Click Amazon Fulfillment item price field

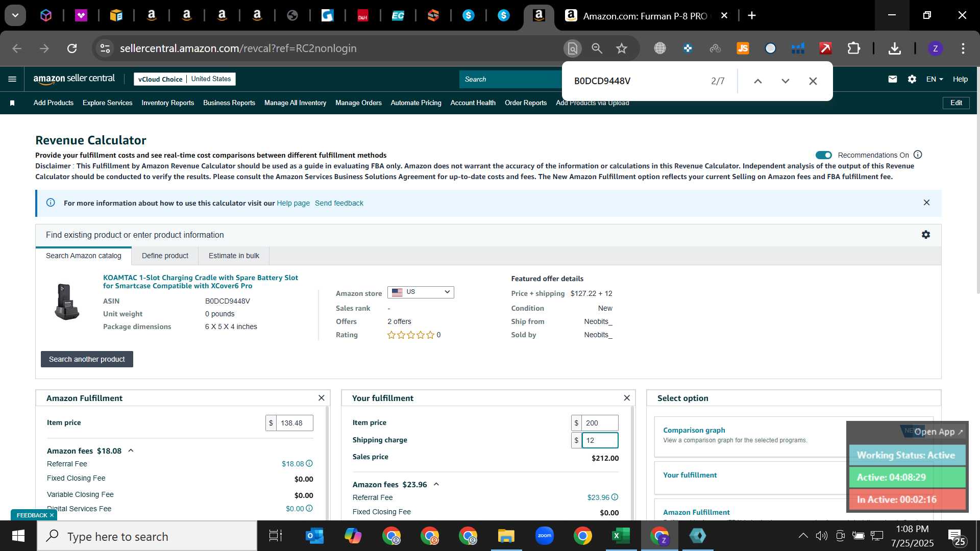295,423
